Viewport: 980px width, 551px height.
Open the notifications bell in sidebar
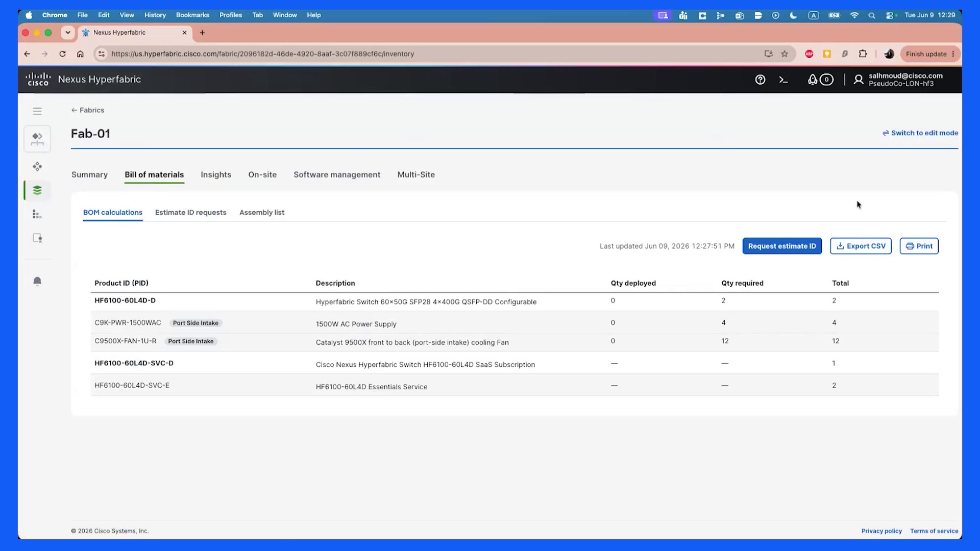click(x=37, y=281)
